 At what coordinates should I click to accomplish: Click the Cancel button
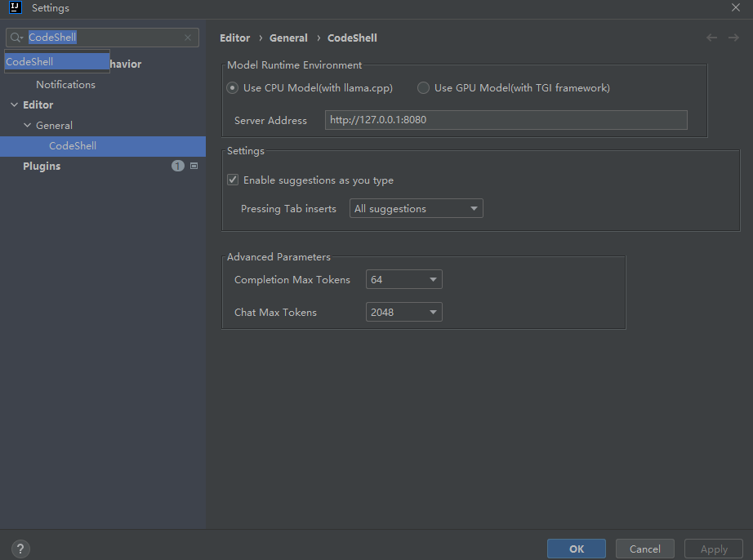645,549
